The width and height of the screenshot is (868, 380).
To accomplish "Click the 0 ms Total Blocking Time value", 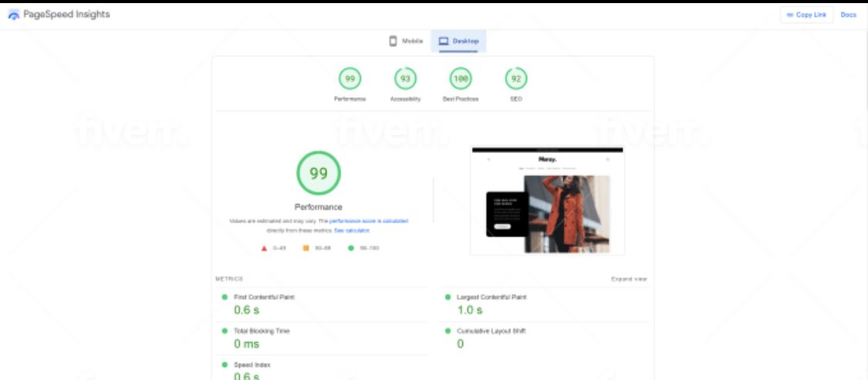I will point(246,344).
